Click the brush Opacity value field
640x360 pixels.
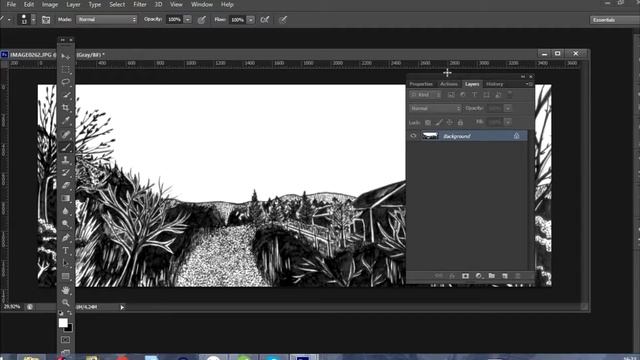click(174, 20)
